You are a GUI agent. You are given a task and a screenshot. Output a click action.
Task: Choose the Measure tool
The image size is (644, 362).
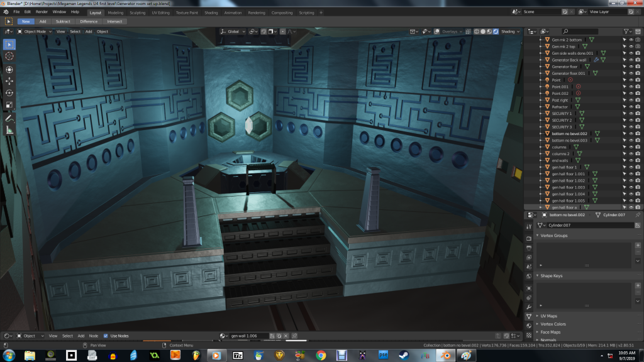click(x=9, y=130)
